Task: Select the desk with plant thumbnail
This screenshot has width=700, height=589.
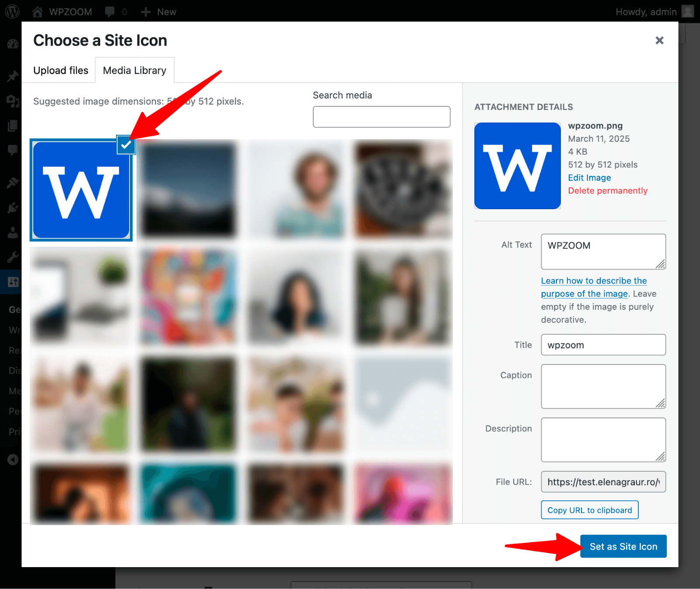Action: tap(81, 297)
